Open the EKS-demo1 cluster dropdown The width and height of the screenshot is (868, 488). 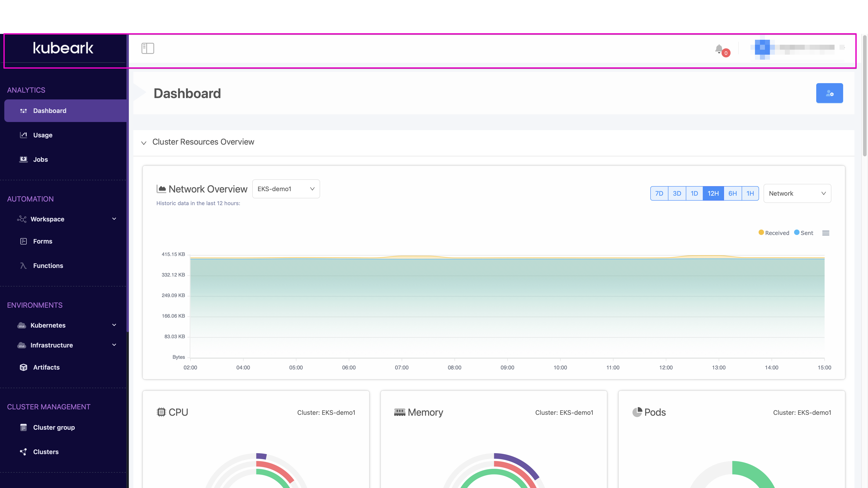(286, 189)
